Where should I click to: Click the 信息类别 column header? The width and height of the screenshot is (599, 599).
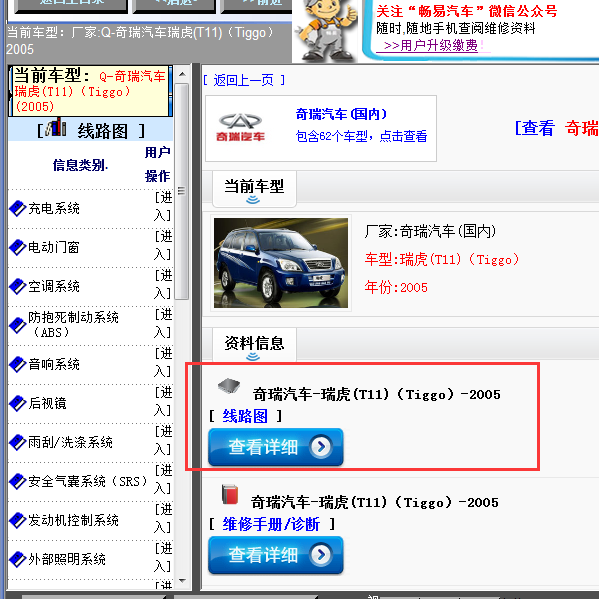coord(81,165)
